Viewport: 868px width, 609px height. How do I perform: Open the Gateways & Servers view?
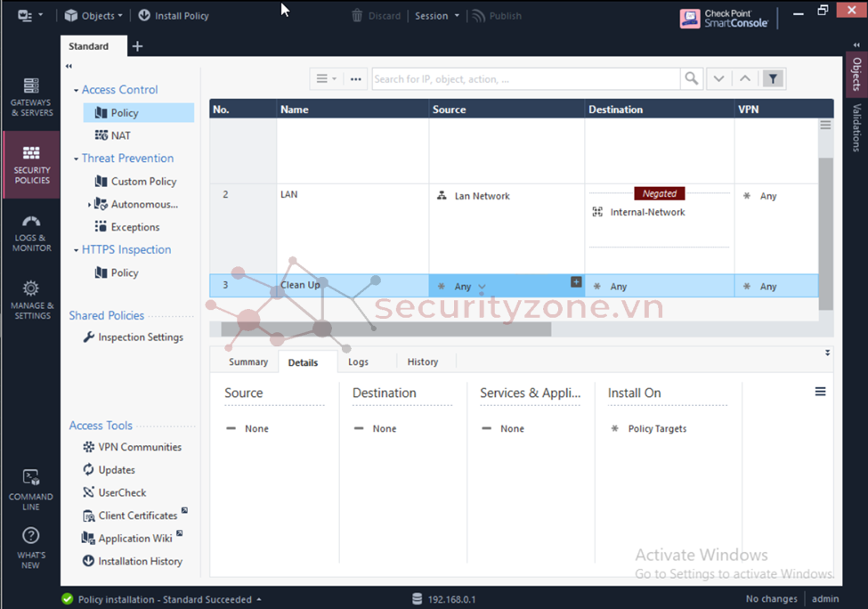31,97
